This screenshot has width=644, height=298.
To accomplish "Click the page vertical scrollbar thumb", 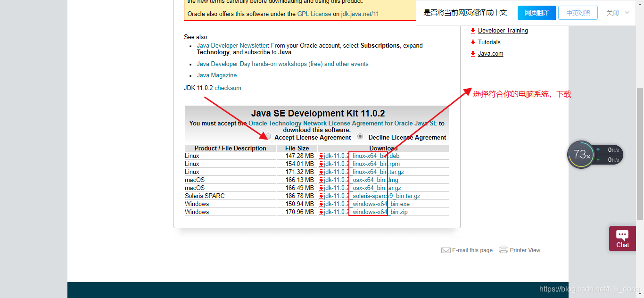I will click(640, 153).
